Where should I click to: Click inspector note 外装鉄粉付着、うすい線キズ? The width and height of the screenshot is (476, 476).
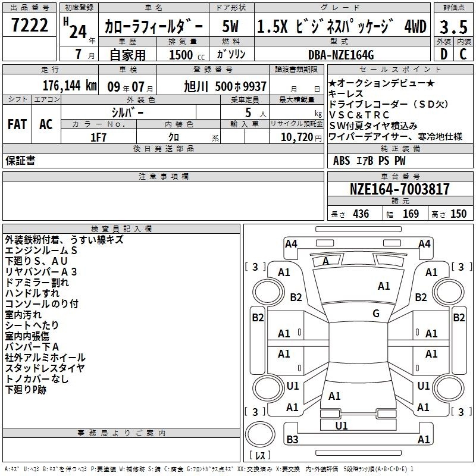coord(64,240)
